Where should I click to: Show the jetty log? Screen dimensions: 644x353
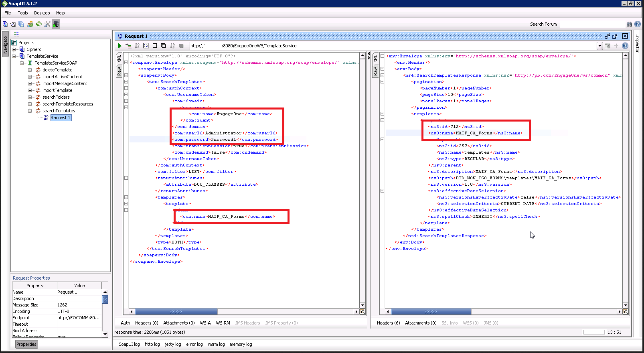click(x=173, y=344)
